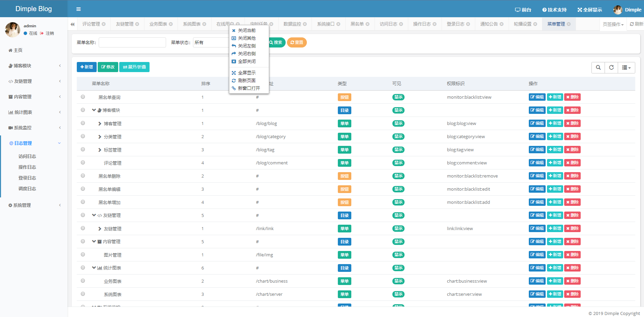Click the 展开/折叠 toggle button
This screenshot has width=644, height=317.
134,67
